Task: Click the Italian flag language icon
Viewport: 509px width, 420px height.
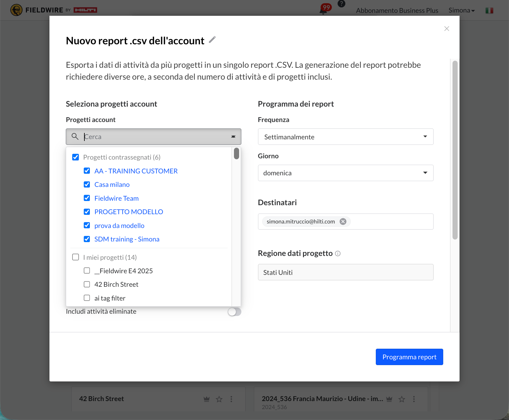Action: (x=489, y=11)
